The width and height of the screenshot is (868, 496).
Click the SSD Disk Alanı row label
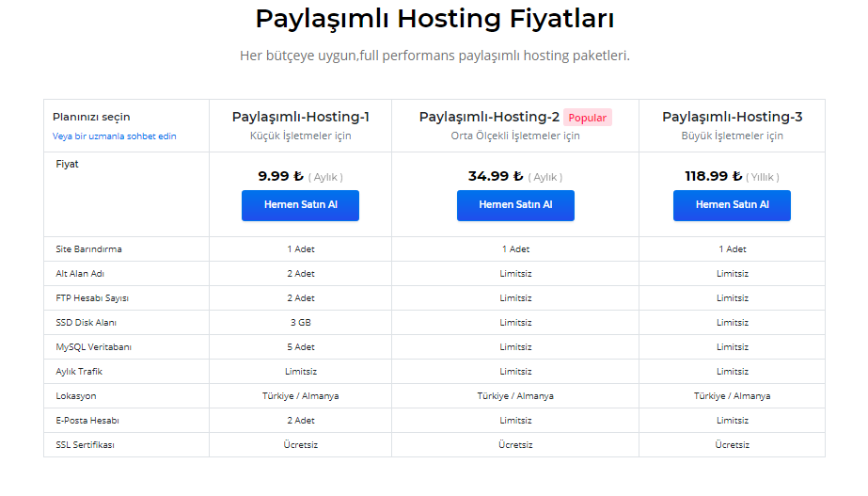pyautogui.click(x=86, y=323)
